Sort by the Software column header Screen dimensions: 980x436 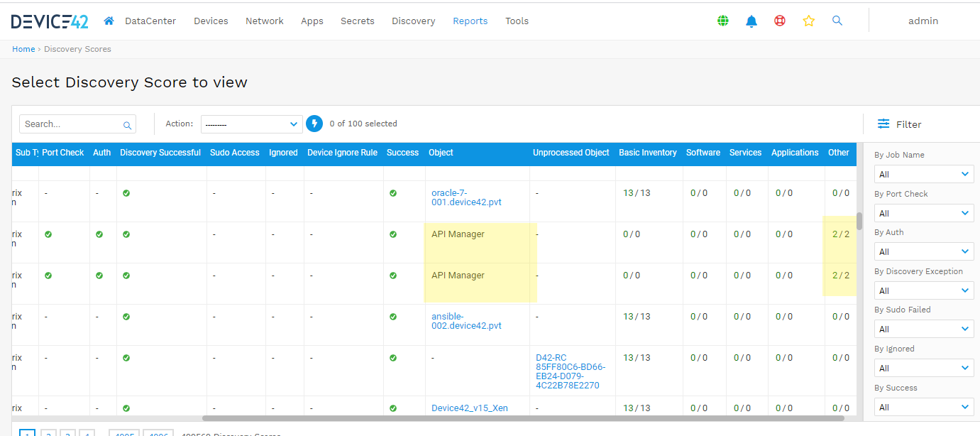[703, 153]
